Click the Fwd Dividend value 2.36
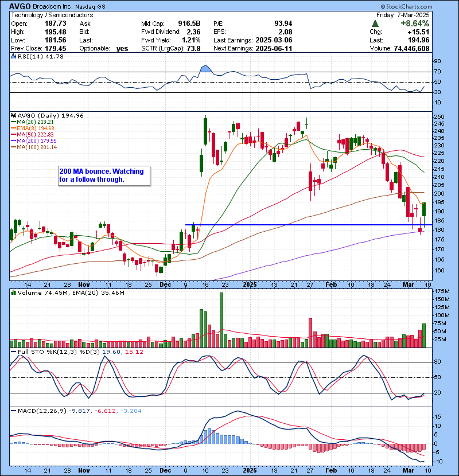Viewport: 459px width, 476px height. (193, 32)
